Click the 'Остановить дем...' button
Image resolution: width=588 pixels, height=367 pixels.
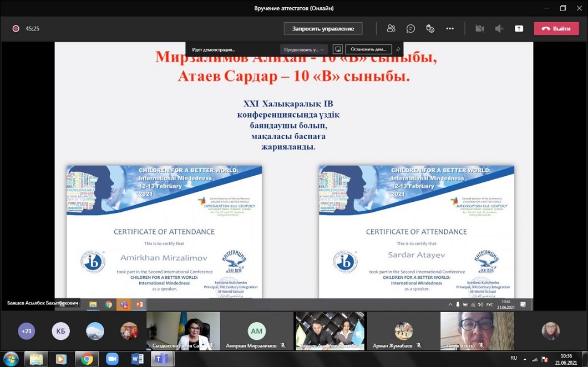click(x=368, y=49)
